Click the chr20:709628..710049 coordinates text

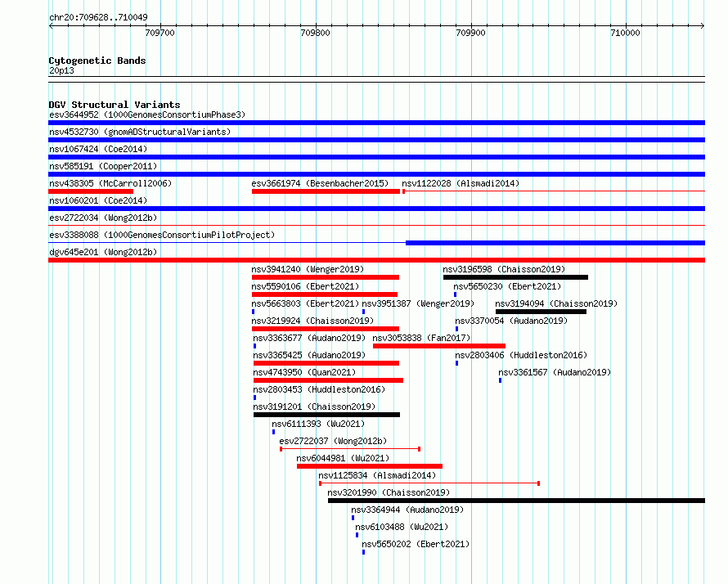click(x=98, y=17)
